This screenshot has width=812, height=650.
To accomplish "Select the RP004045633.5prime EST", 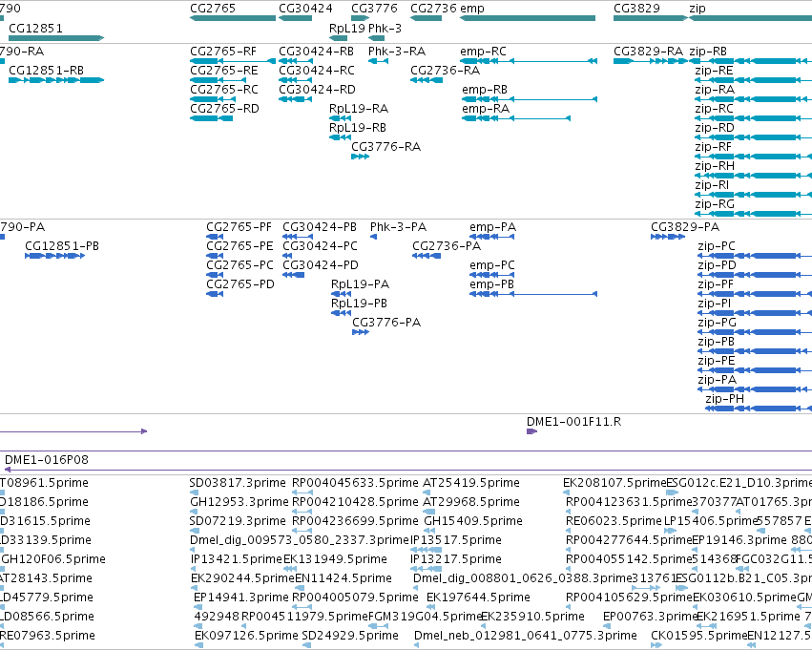I will [x=355, y=483].
